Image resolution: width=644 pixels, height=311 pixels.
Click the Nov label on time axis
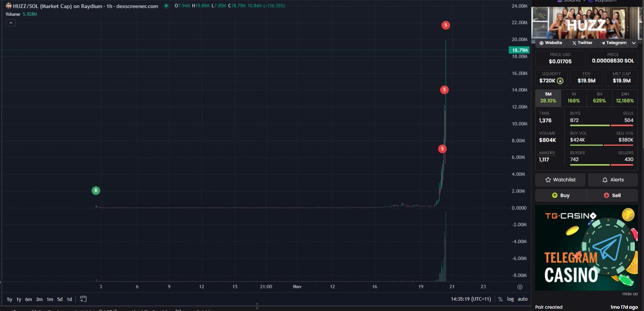(298, 287)
